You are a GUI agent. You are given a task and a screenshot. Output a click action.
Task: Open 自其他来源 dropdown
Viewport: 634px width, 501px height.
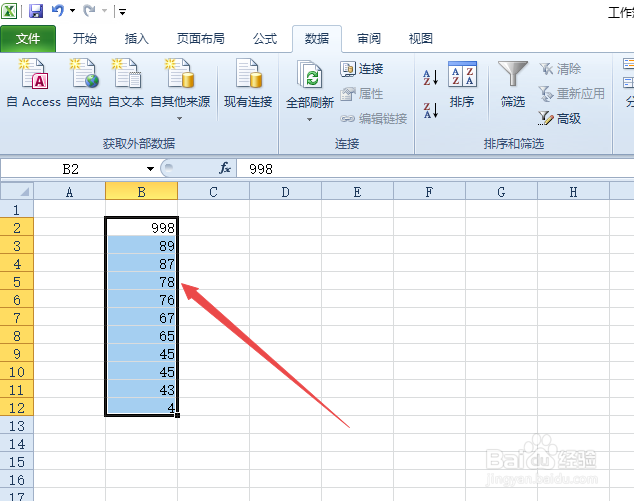pyautogui.click(x=180, y=89)
